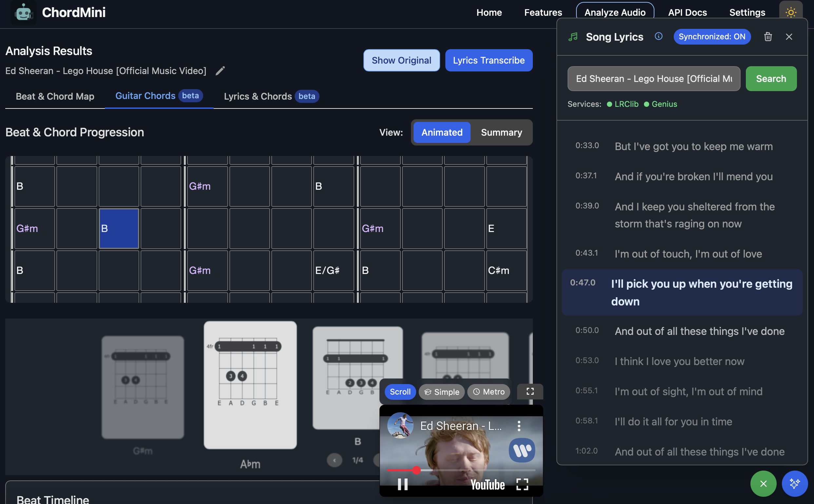Click the green Search button
This screenshot has width=814, height=504.
[x=771, y=79]
